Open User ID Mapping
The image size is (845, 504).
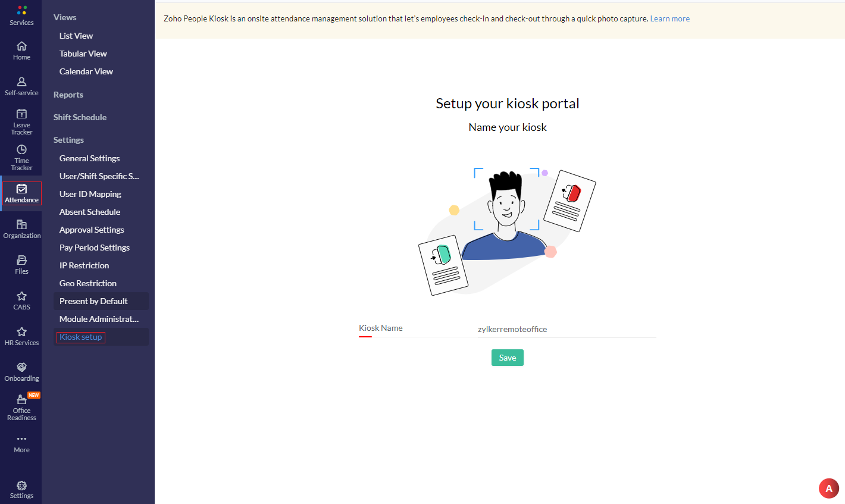point(90,194)
